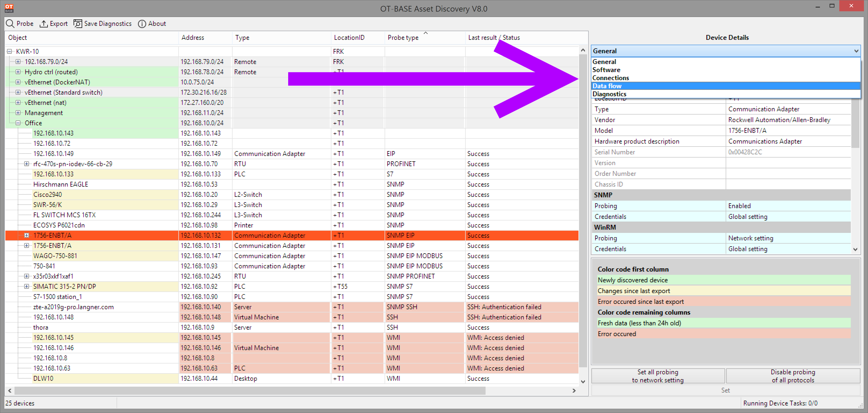The width and height of the screenshot is (868, 413).
Task: Select Software in the dropdown list
Action: click(726, 70)
